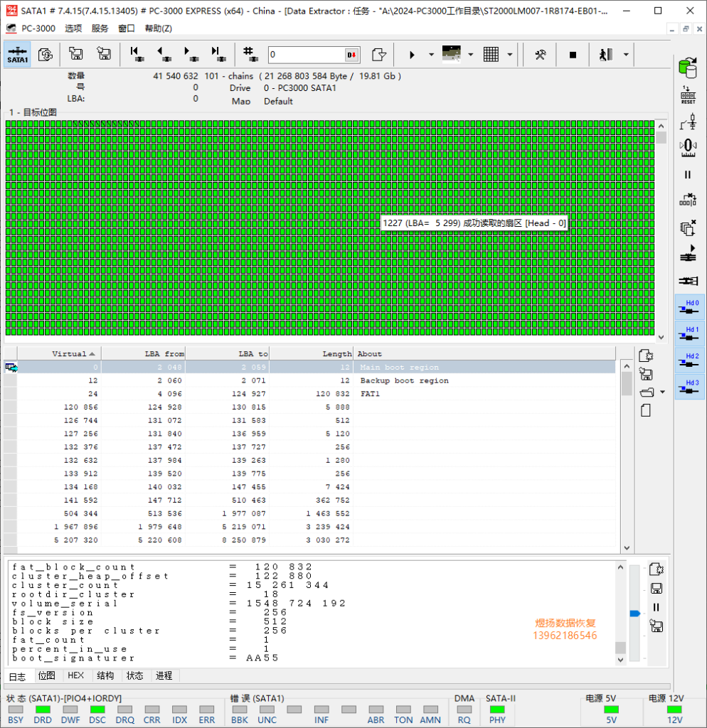
Task: Switch to the 位图 tab
Action: click(46, 675)
